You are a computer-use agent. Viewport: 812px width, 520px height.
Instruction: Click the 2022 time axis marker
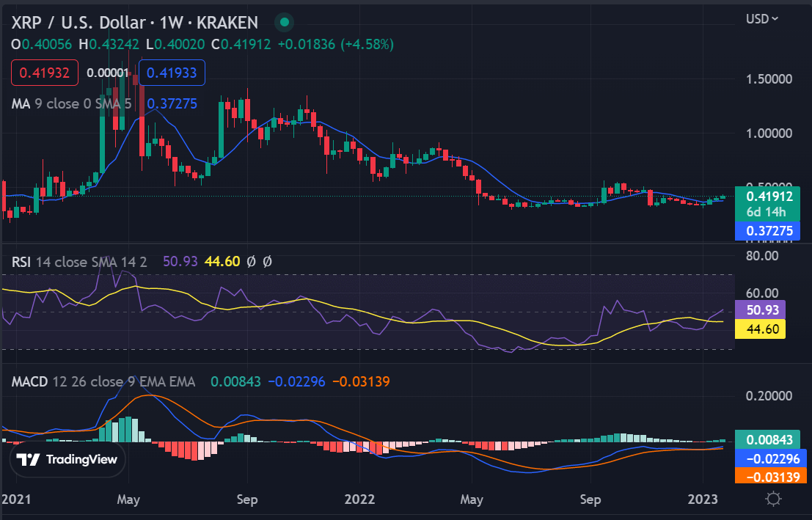[359, 499]
